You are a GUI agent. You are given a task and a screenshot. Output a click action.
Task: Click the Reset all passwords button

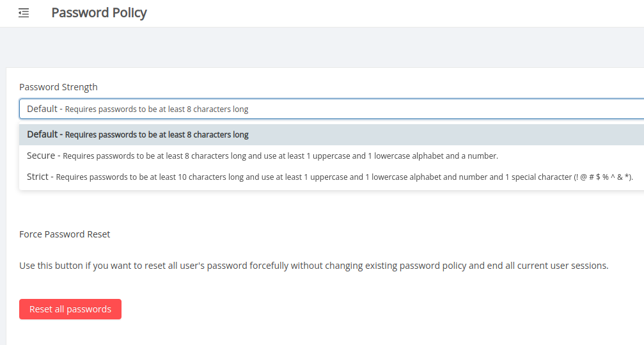pyautogui.click(x=70, y=309)
